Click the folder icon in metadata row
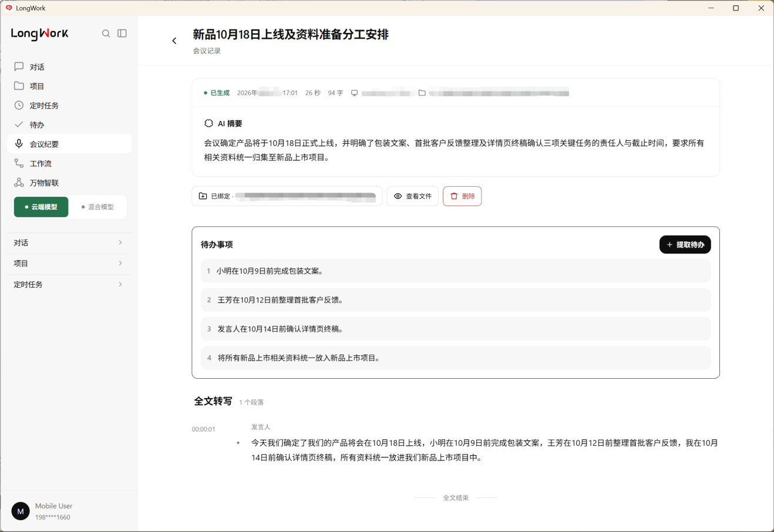Viewport: 774px width, 532px height. (x=422, y=93)
